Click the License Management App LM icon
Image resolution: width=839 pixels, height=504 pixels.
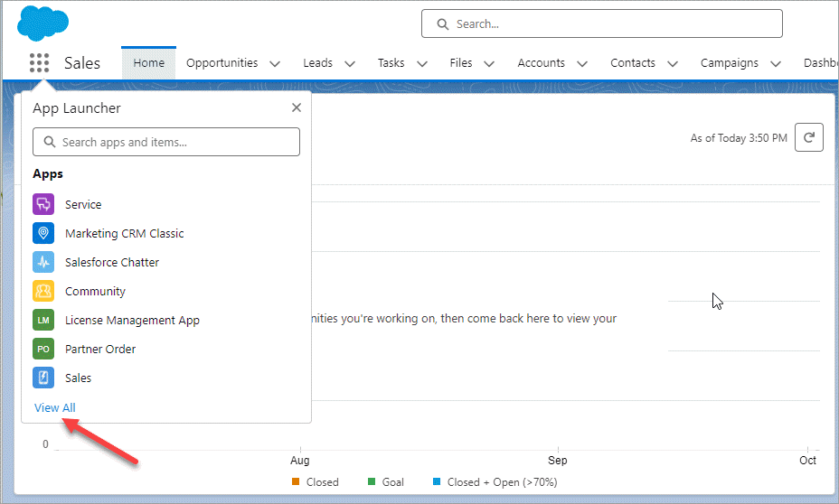[x=43, y=320]
